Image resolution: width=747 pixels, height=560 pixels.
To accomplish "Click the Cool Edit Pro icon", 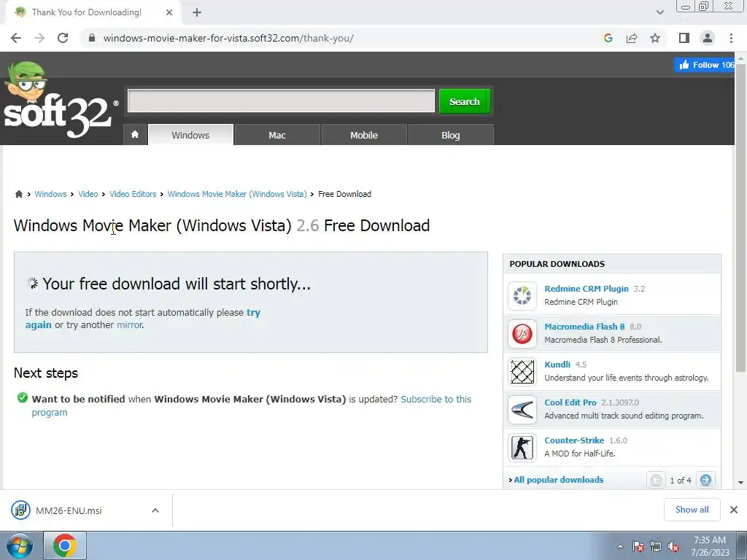I will click(522, 409).
